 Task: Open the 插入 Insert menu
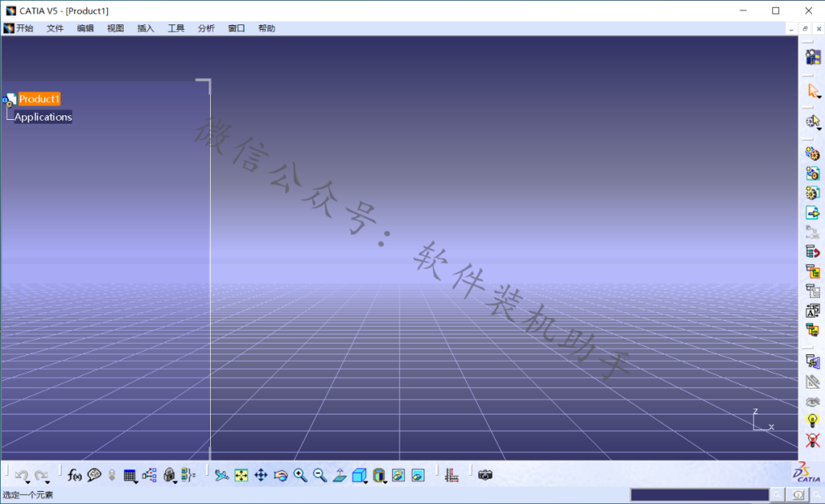pyautogui.click(x=146, y=28)
